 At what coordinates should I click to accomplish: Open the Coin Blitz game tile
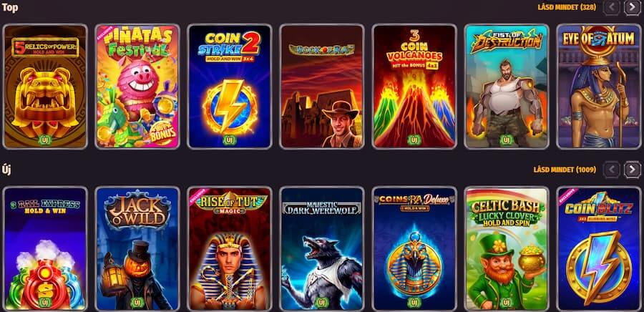pos(599,249)
